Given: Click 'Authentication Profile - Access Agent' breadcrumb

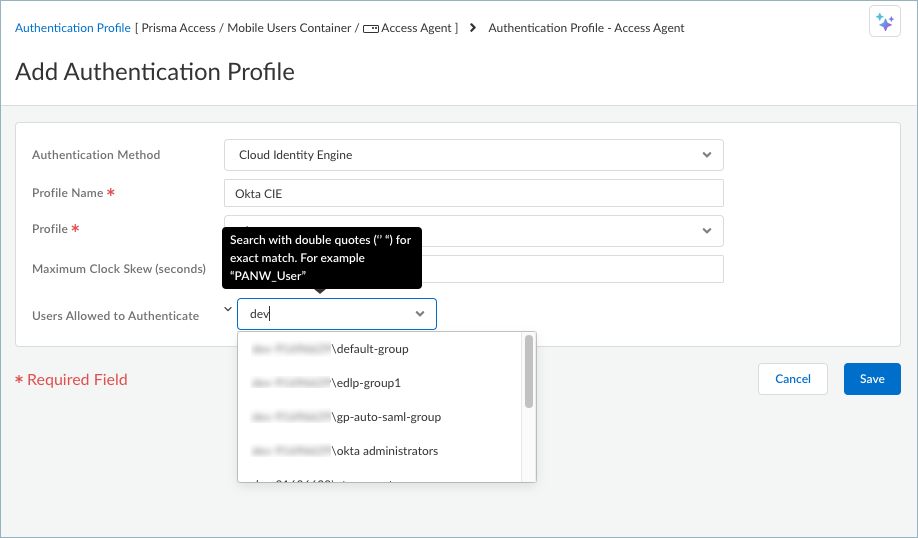Looking at the screenshot, I should click(x=586, y=28).
